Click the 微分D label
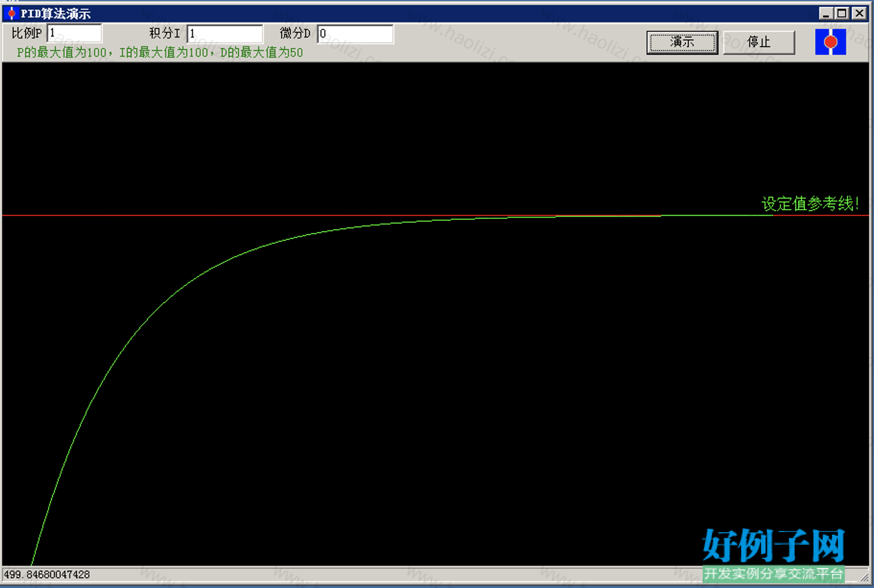The width and height of the screenshot is (874, 588). 295,34
